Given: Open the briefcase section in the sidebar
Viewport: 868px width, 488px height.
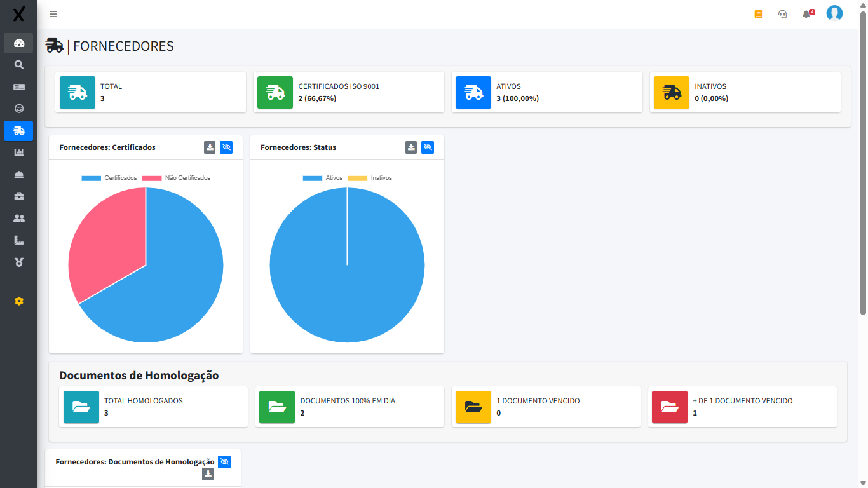Looking at the screenshot, I should 18,196.
